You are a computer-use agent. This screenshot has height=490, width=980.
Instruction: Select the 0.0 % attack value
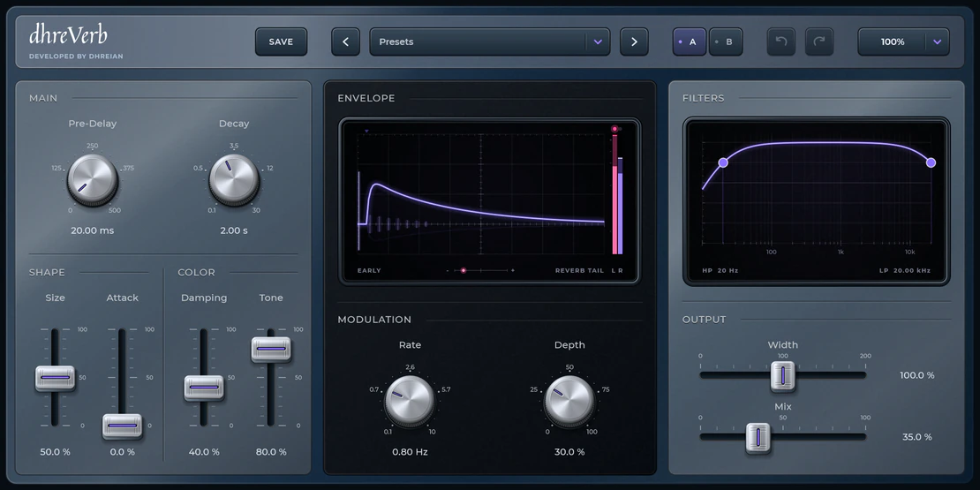[122, 452]
